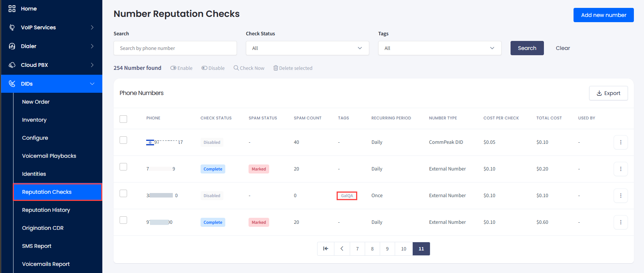Open Inventory in sidebar

point(34,120)
